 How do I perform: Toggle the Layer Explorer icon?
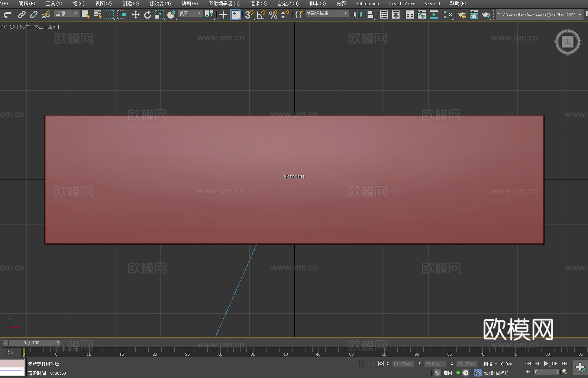[x=396, y=14]
